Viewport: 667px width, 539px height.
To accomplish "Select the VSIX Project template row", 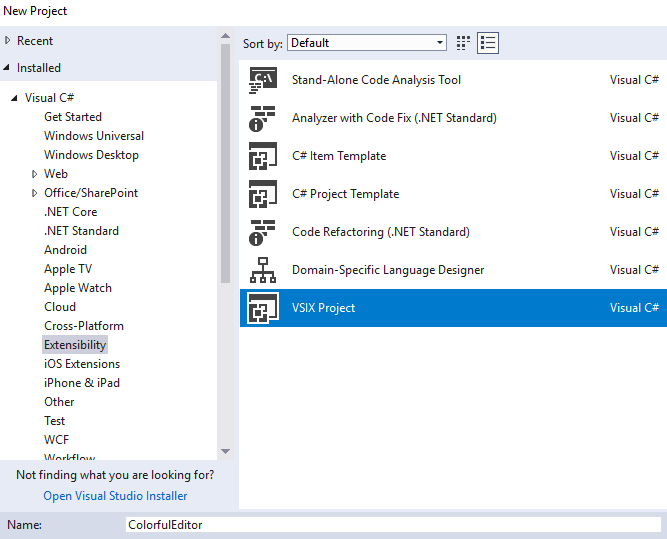I will point(453,308).
